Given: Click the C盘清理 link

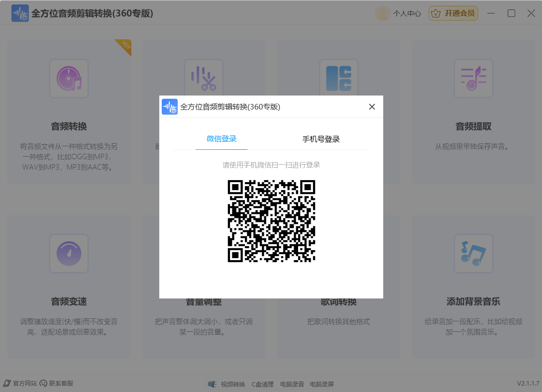Looking at the screenshot, I should click(262, 384).
